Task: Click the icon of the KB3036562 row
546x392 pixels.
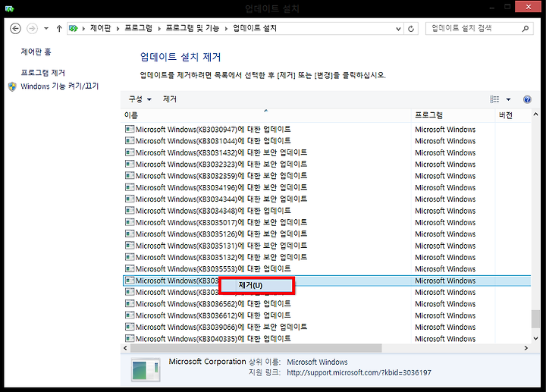Action: [x=130, y=303]
